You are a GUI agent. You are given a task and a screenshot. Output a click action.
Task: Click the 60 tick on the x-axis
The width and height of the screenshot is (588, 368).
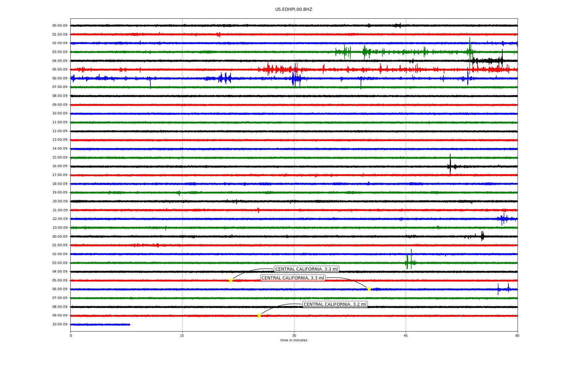pos(517,335)
